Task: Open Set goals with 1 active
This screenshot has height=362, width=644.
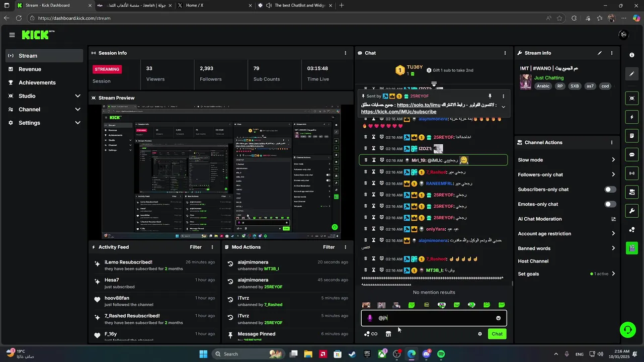Action: pyautogui.click(x=567, y=274)
